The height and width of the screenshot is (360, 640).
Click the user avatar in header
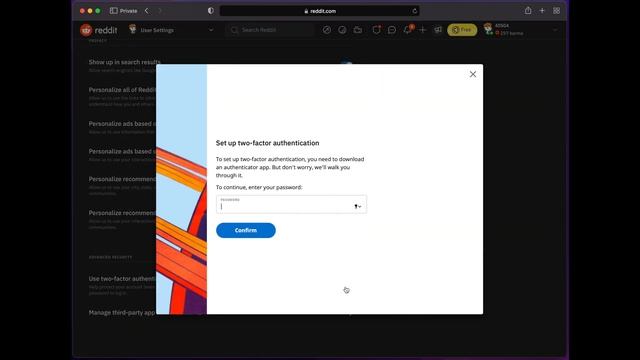click(488, 29)
